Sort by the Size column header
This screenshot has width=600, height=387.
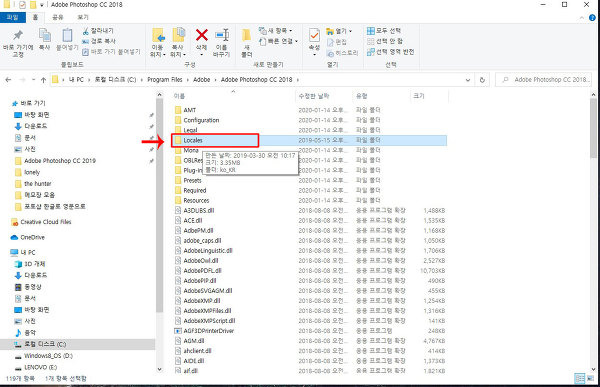pos(429,96)
